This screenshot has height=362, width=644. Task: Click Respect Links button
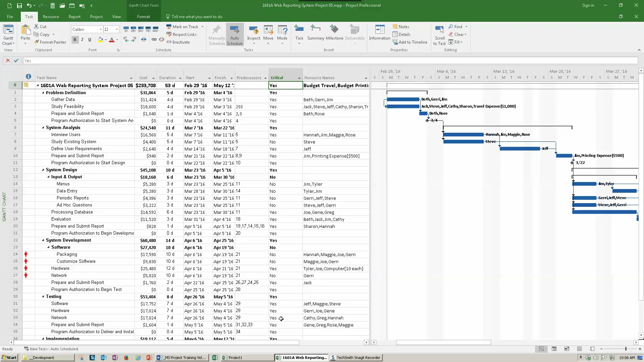pos(181,35)
